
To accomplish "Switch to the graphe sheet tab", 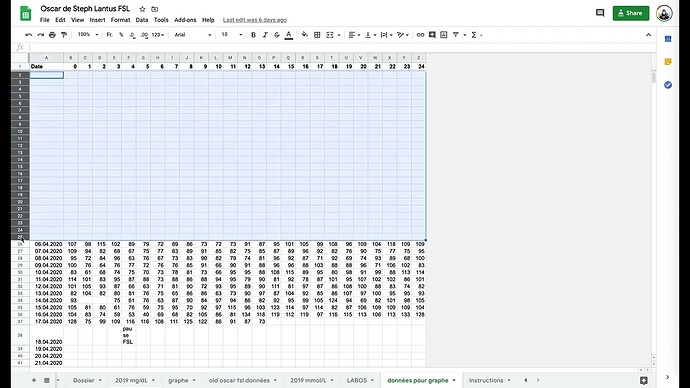I will coord(178,380).
